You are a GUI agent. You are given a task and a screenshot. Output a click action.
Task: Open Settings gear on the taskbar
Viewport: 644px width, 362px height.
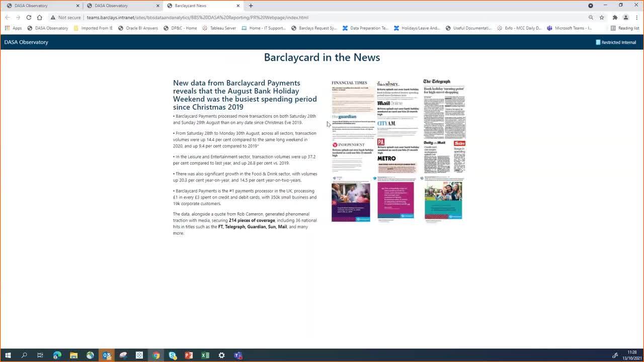click(x=221, y=355)
